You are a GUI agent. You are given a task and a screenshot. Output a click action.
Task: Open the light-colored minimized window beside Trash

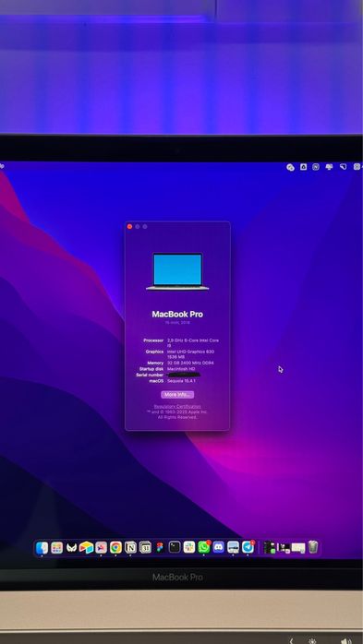click(298, 548)
